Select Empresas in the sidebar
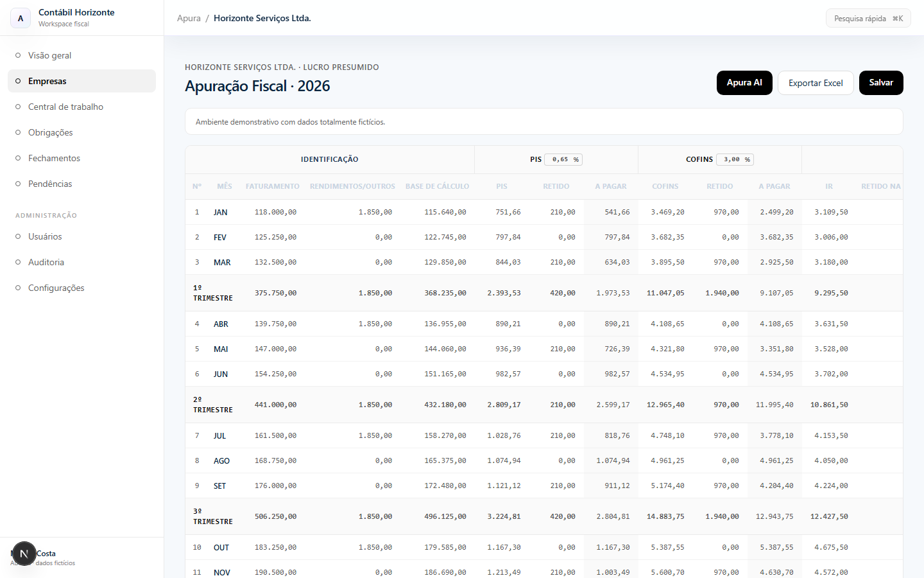924x578 pixels. [x=81, y=81]
